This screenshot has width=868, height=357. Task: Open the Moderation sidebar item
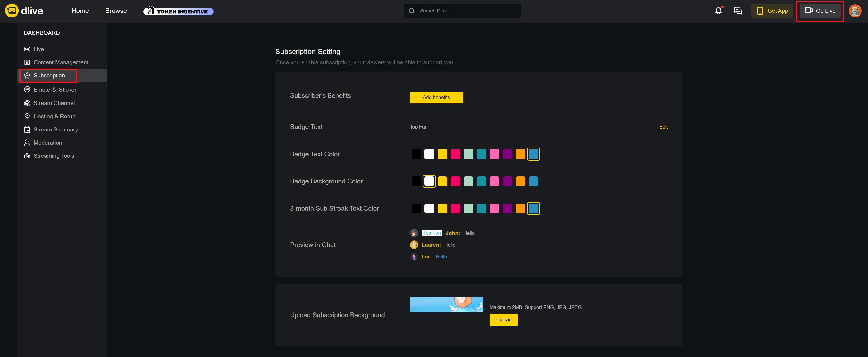tap(47, 143)
